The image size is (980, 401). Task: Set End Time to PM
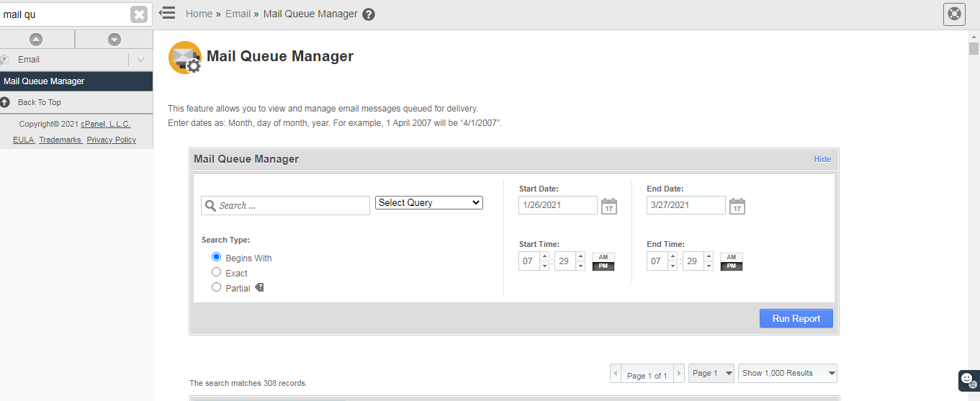pyautogui.click(x=732, y=266)
